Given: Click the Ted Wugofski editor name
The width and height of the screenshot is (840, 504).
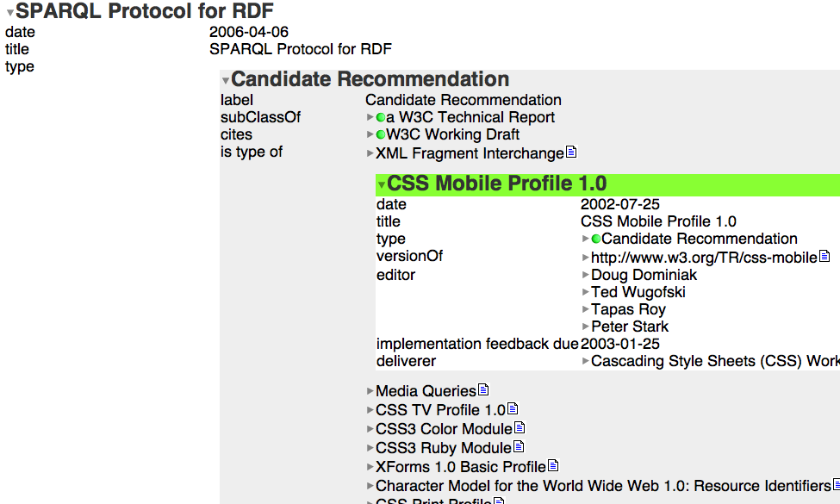Looking at the screenshot, I should tap(638, 292).
